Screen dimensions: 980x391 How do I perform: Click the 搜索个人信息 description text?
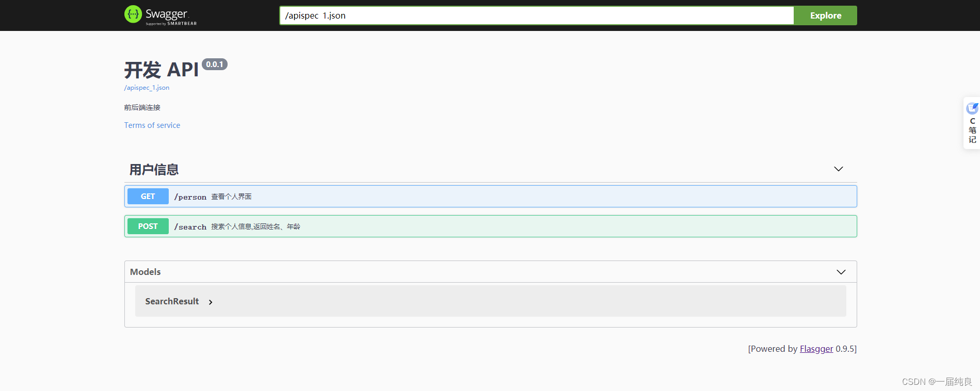point(255,226)
